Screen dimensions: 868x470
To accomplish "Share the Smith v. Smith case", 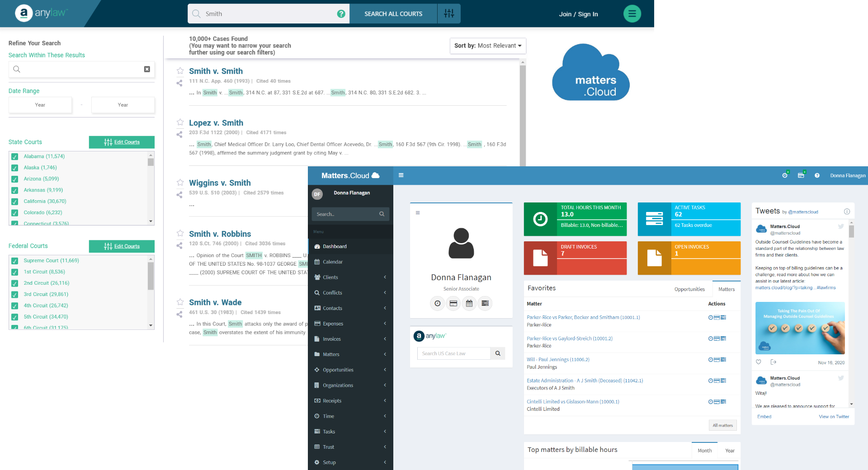I will tap(179, 83).
